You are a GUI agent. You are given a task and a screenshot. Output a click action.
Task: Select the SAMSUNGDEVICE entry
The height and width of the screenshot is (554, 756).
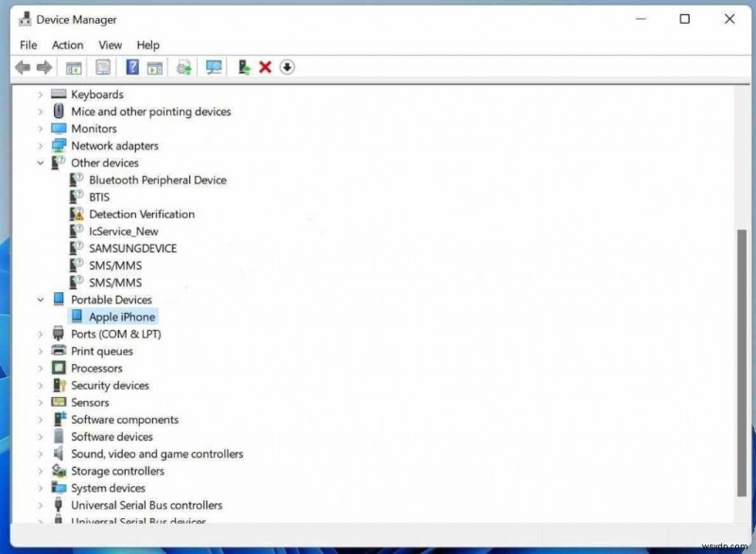tap(135, 248)
